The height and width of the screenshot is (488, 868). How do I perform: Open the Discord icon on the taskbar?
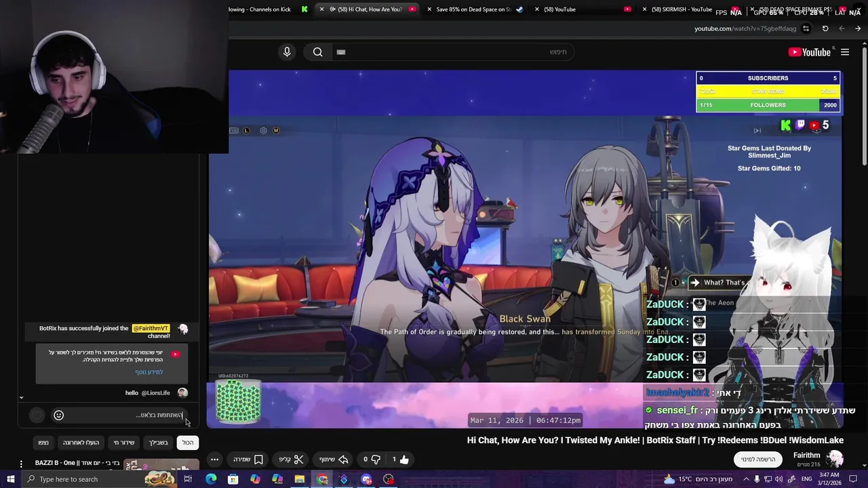[366, 479]
